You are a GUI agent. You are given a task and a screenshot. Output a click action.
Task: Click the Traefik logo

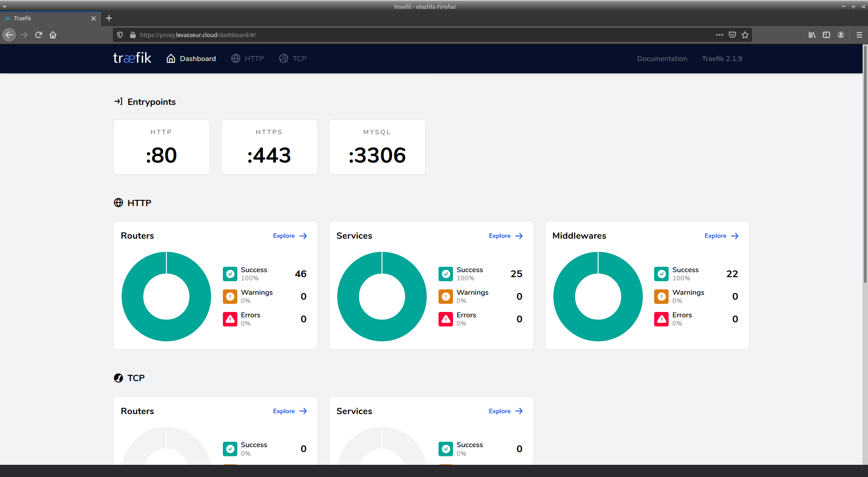coord(132,58)
